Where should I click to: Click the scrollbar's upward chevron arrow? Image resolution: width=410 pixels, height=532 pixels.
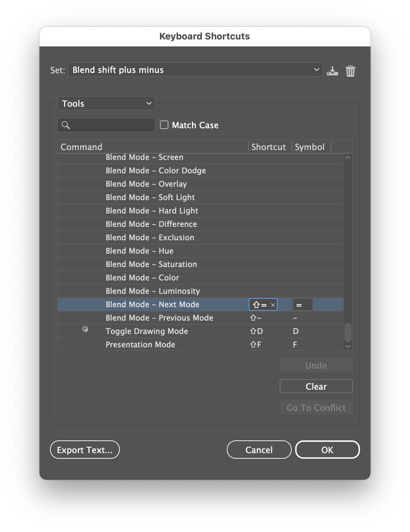[x=348, y=157]
